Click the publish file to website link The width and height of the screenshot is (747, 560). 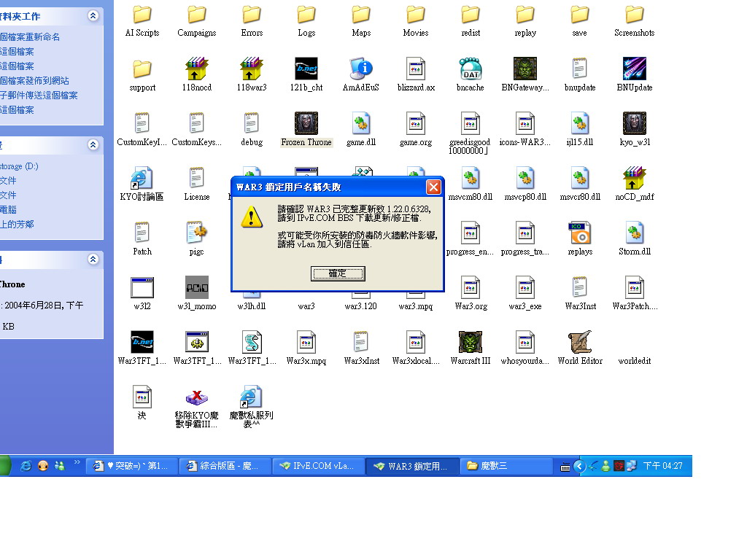tap(34, 80)
